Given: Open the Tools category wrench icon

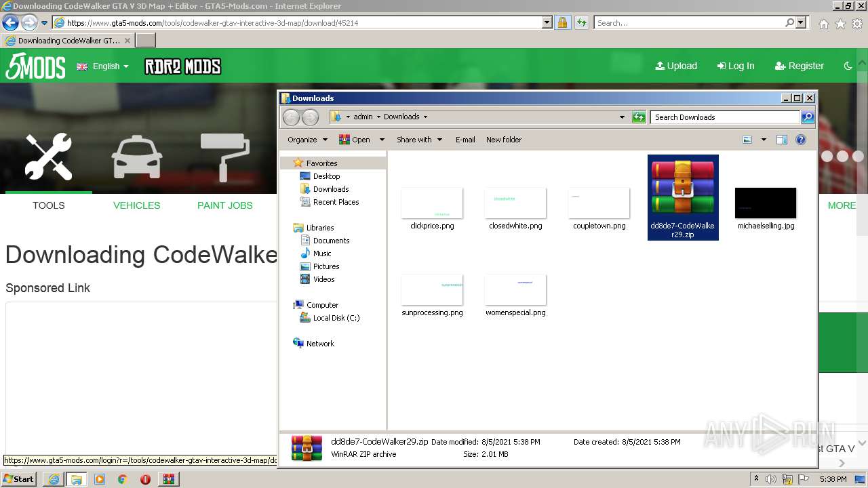Looking at the screenshot, I should (x=49, y=157).
